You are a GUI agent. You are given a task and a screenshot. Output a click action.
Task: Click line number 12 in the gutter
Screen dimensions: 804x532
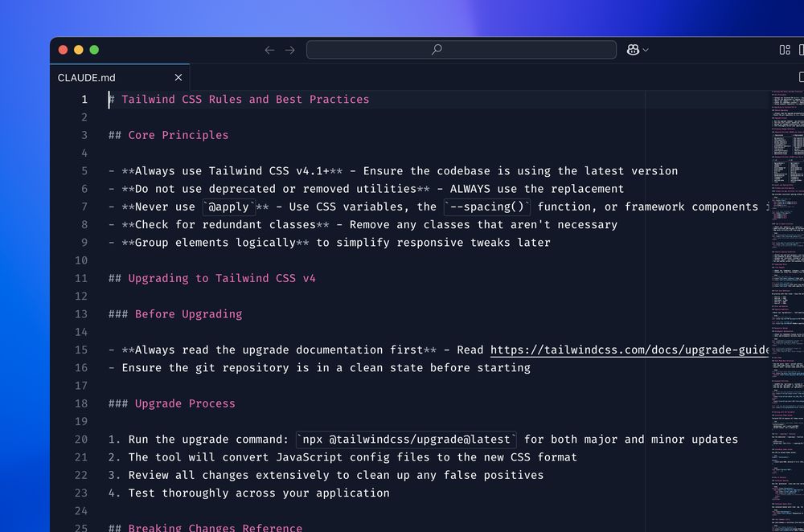(81, 297)
